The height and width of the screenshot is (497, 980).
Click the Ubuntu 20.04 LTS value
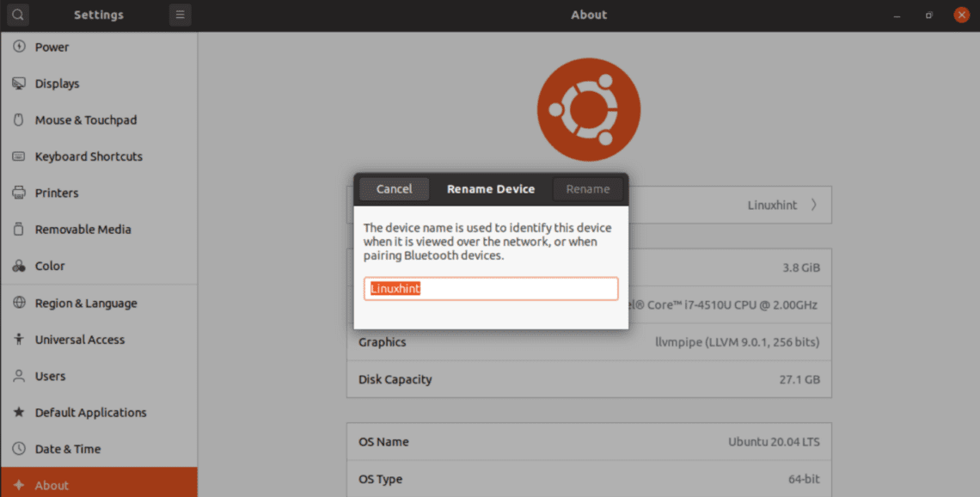tap(774, 442)
